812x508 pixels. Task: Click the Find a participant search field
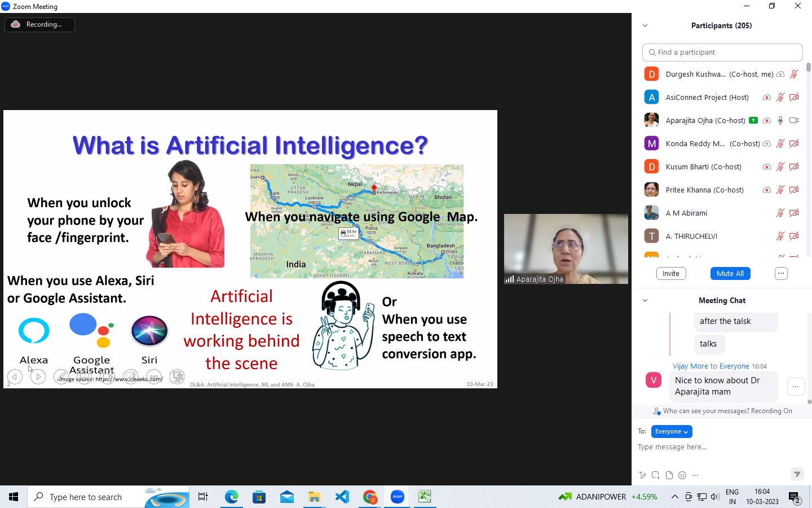click(x=722, y=52)
